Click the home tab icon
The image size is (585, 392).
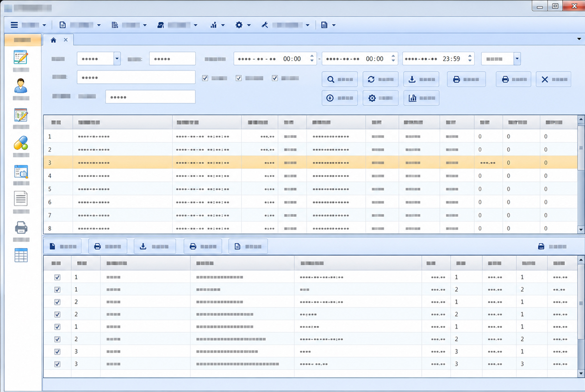tap(53, 40)
